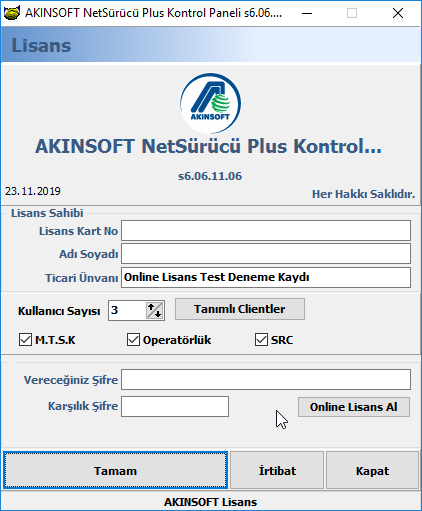
Task: Uncheck the Operatörlük checkbox
Action: [133, 340]
